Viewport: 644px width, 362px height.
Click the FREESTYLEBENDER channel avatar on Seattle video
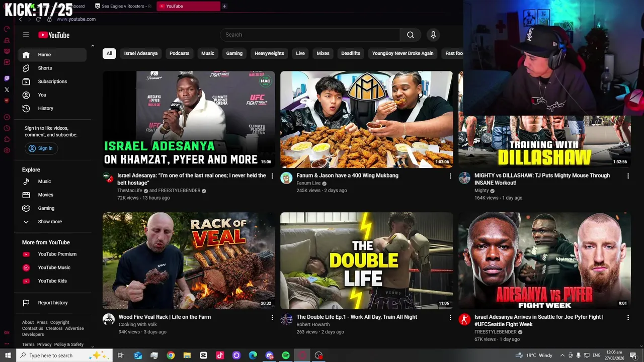pyautogui.click(x=464, y=319)
